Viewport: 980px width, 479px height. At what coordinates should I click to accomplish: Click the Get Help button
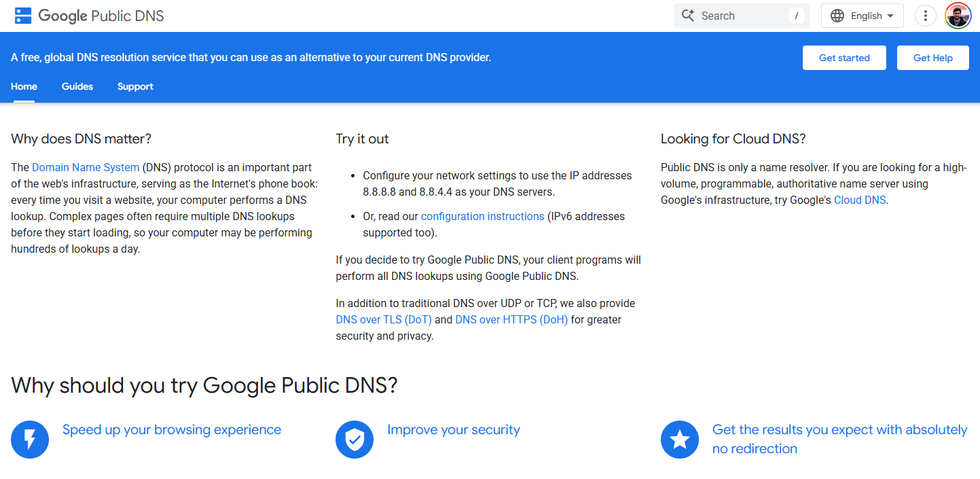(x=933, y=58)
